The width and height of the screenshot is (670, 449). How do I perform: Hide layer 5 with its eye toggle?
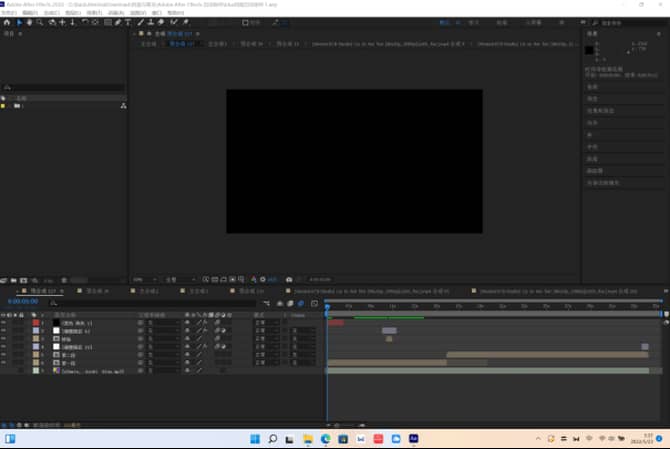(3, 355)
